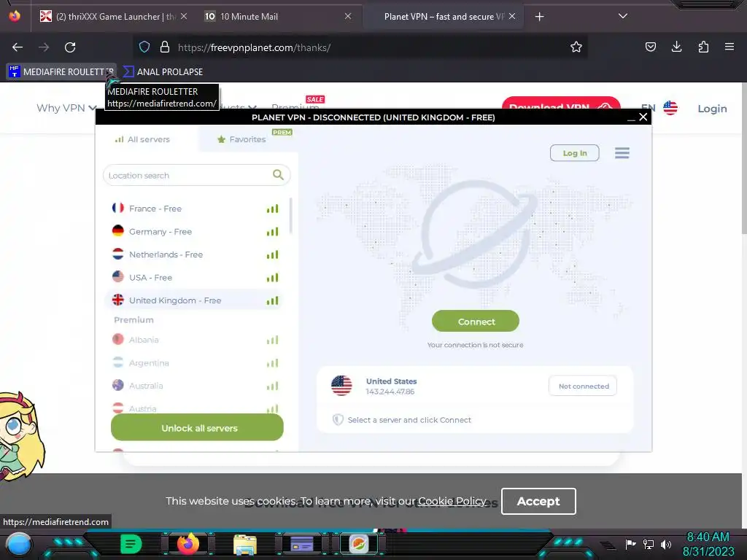747x560 pixels.
Task: Accept the website cookies
Action: pos(538,501)
